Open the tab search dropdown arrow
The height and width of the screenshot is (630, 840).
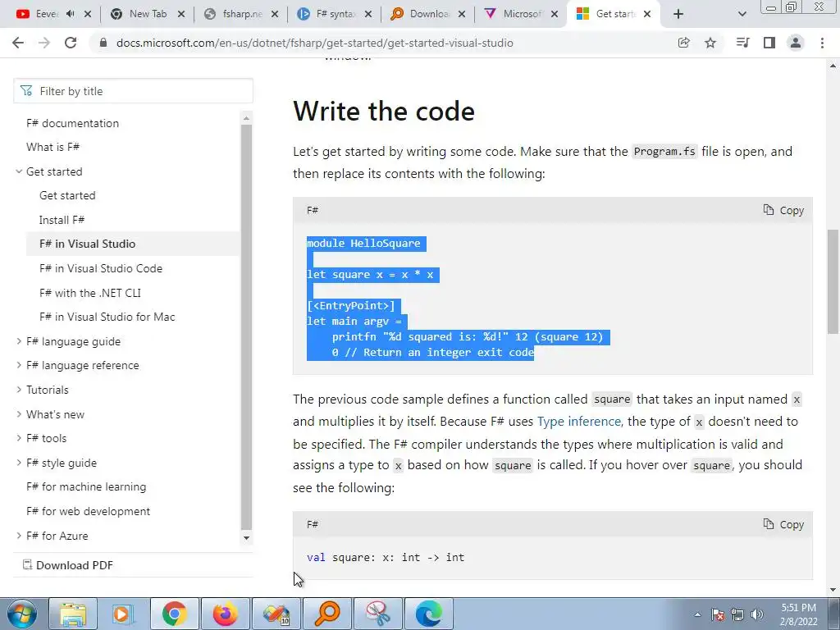(742, 14)
